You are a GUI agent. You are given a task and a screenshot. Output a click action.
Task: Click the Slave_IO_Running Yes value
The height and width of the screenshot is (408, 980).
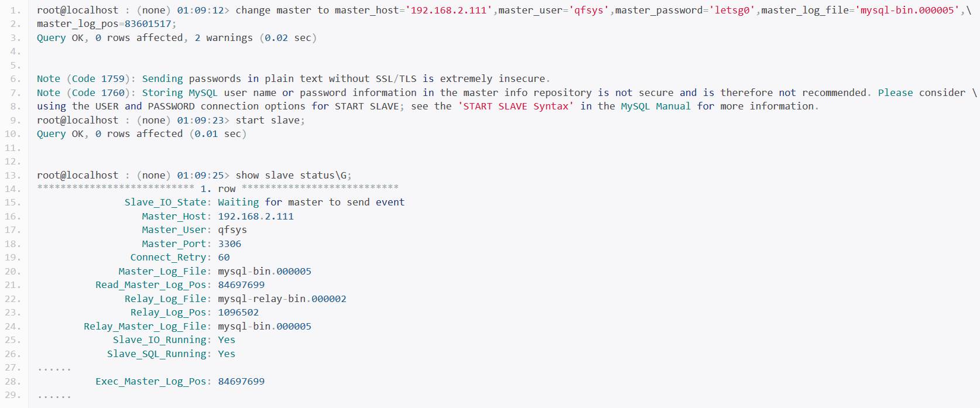pyautogui.click(x=227, y=340)
